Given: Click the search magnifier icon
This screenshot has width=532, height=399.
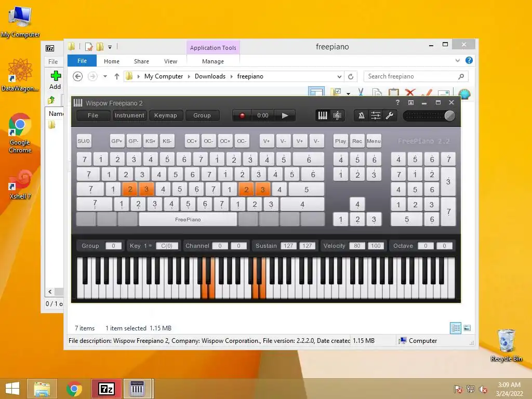Looking at the screenshot, I should [461, 77].
